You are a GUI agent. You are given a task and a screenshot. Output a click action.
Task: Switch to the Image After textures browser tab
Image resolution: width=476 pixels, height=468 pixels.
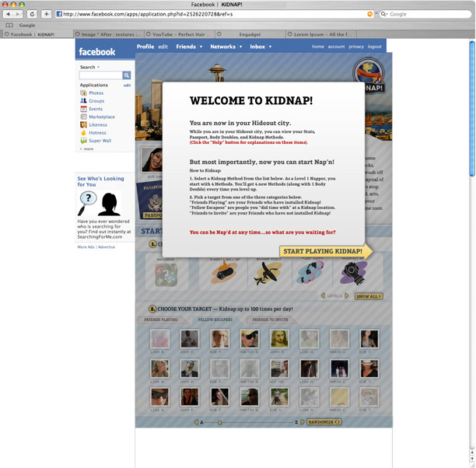(x=109, y=34)
